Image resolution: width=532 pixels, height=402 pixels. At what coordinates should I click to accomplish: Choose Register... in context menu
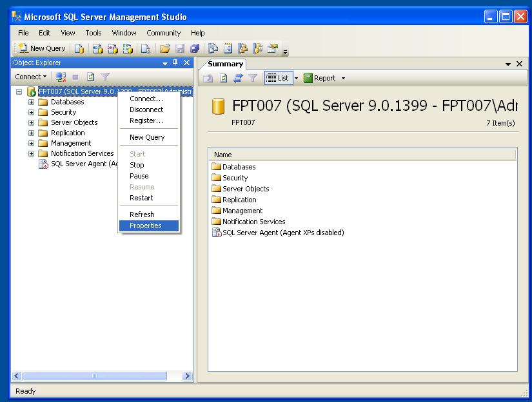coord(148,120)
